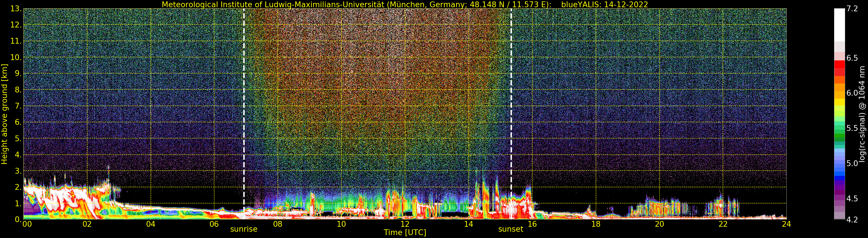Viewport: 868px width, 238px height.
Task: Click the '16' time axis tick label
Action: tap(532, 224)
